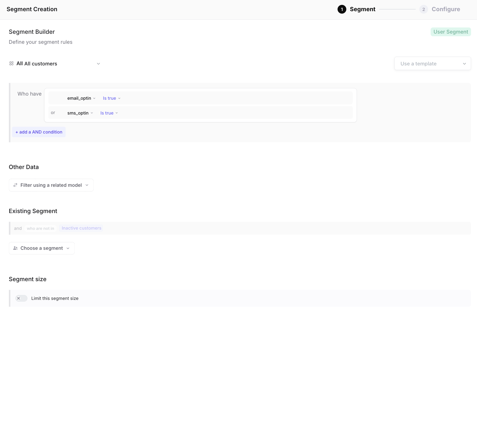Click the Segment size heading

pos(28,279)
